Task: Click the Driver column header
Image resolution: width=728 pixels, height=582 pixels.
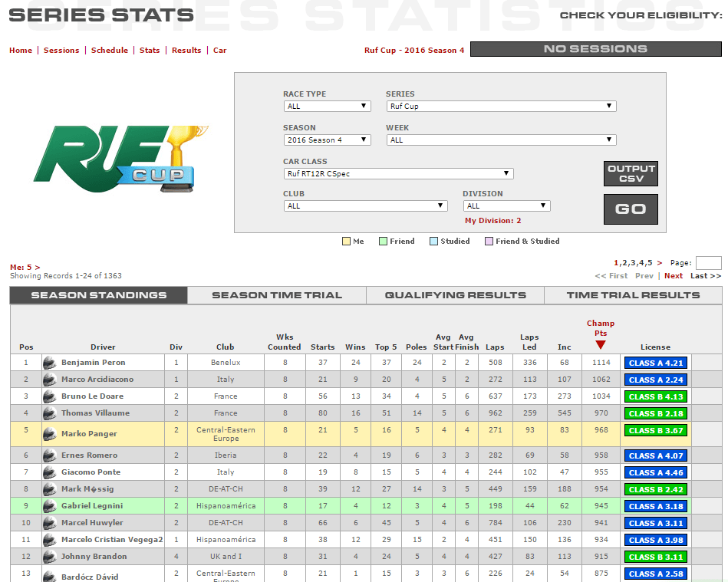Action: coord(103,347)
